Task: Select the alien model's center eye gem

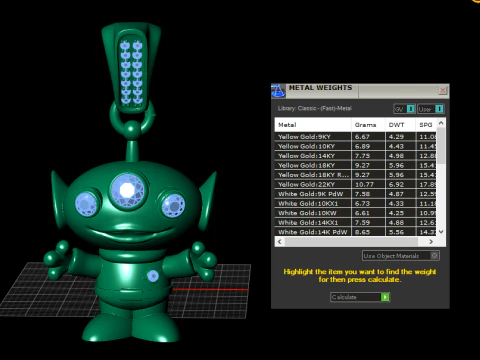Action: coord(127,191)
